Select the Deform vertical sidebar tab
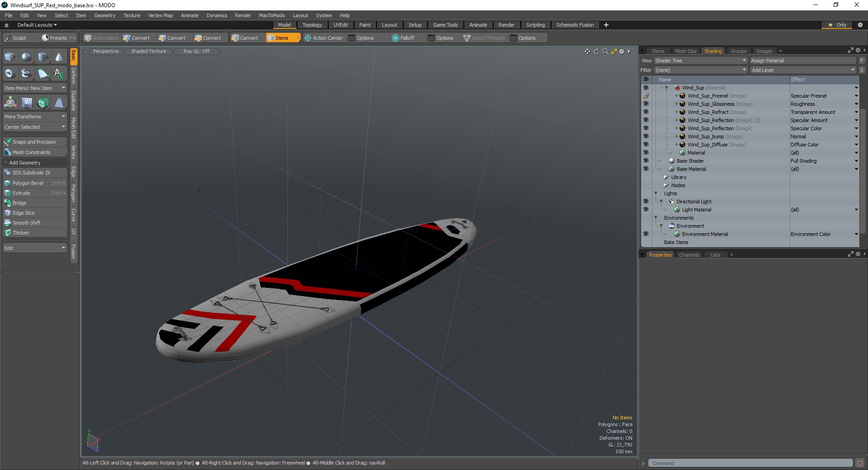Viewport: 868px width, 470px height. coord(74,76)
